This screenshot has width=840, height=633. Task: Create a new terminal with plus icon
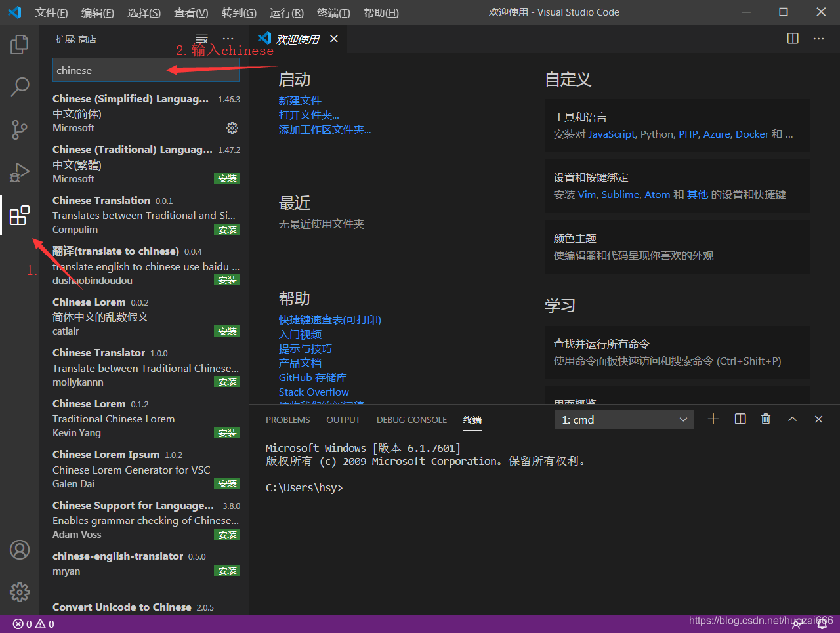click(x=713, y=419)
